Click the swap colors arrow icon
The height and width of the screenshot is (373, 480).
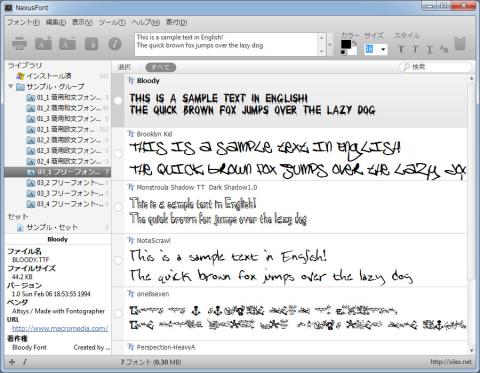354,43
